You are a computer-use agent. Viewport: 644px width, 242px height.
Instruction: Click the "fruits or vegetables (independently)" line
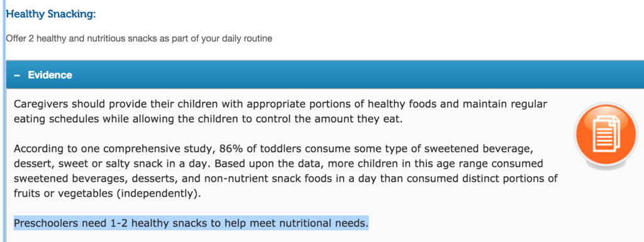click(x=108, y=194)
